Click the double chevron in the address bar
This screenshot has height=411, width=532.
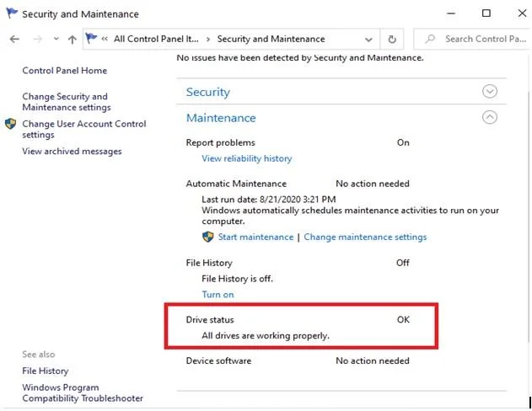pos(105,39)
